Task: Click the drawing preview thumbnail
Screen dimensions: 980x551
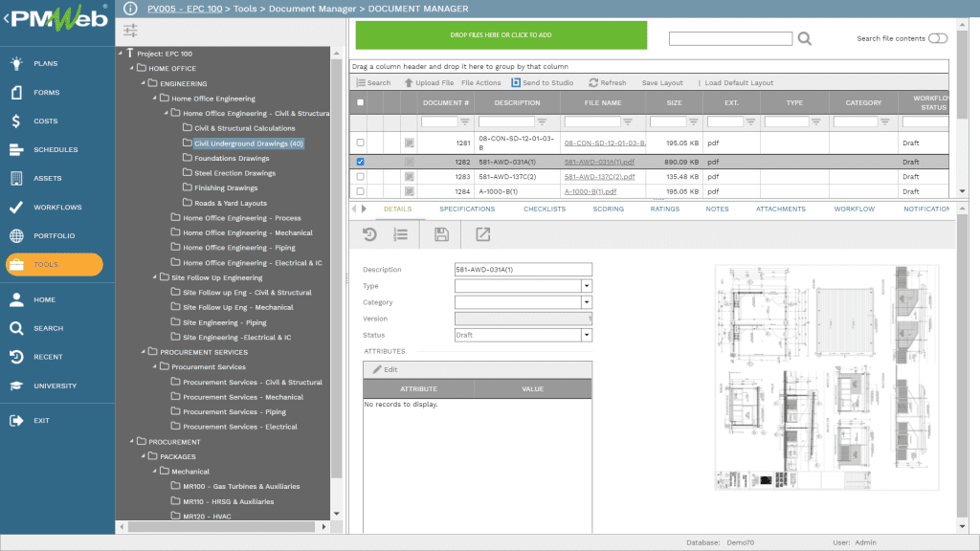Action: [x=826, y=377]
